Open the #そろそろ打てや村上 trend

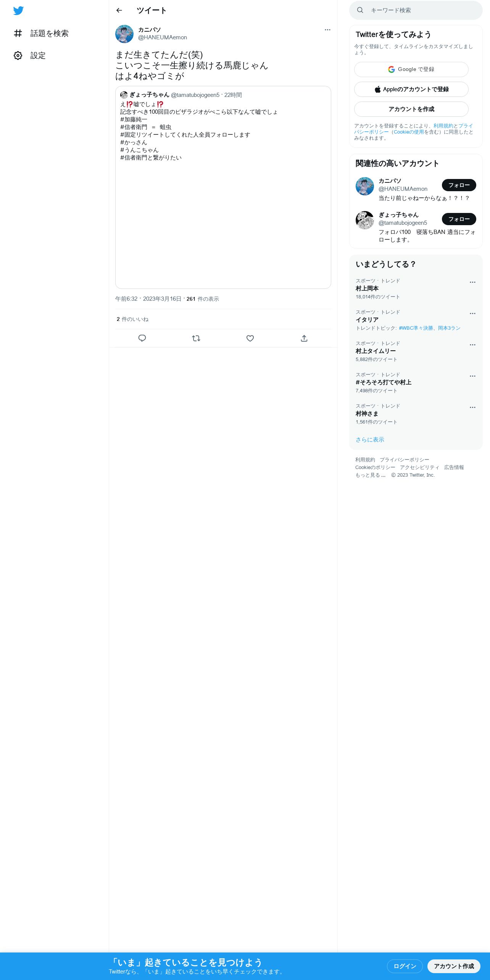(416, 383)
